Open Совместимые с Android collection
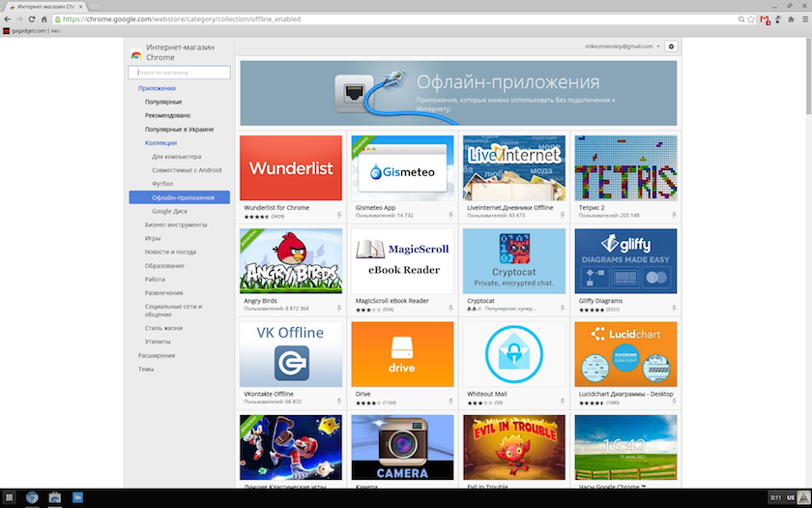Image resolution: width=812 pixels, height=508 pixels. [x=187, y=170]
